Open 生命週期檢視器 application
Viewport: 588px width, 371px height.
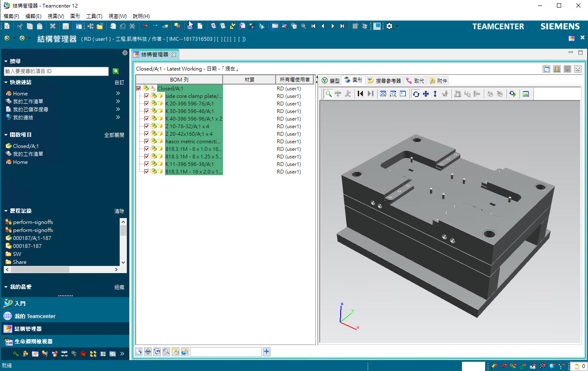point(65,341)
